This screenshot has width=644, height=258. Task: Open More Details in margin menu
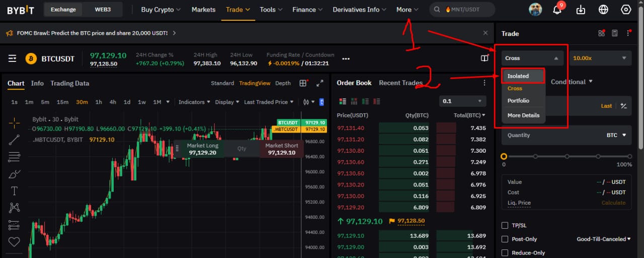523,115
